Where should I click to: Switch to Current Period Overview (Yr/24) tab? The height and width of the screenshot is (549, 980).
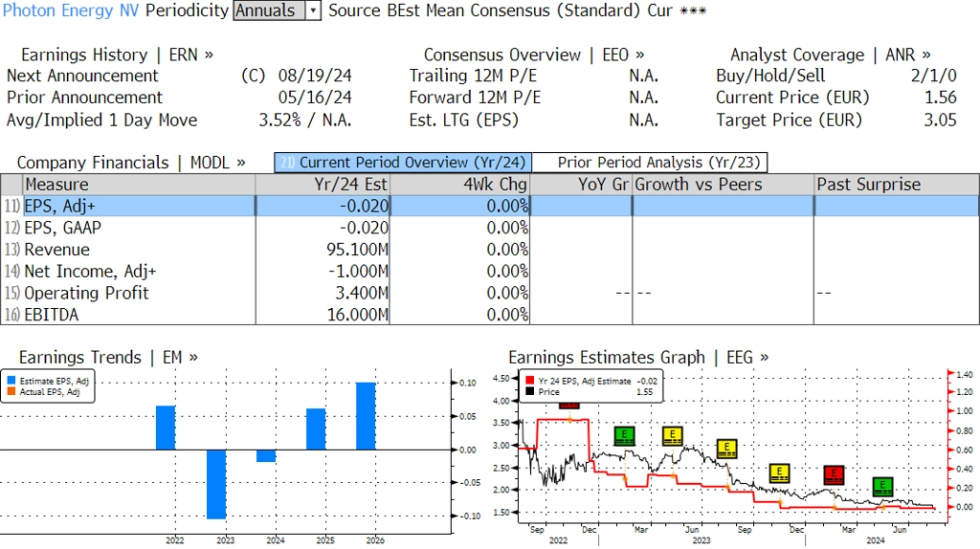(x=403, y=163)
